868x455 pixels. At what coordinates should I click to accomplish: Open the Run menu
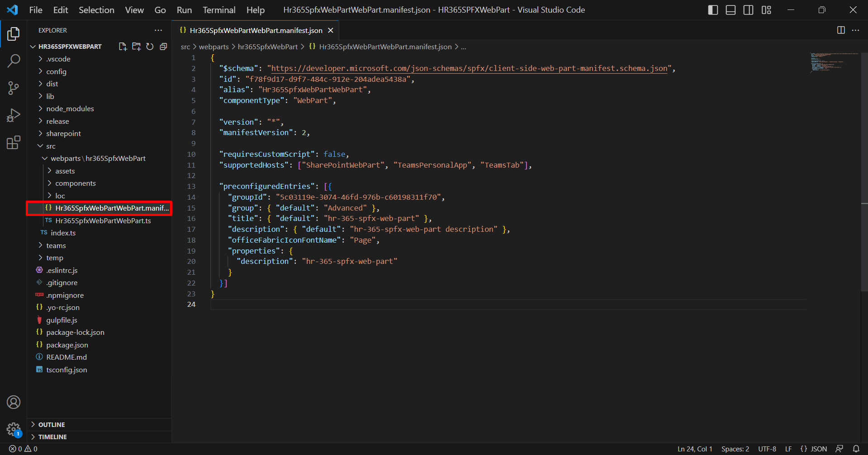184,10
